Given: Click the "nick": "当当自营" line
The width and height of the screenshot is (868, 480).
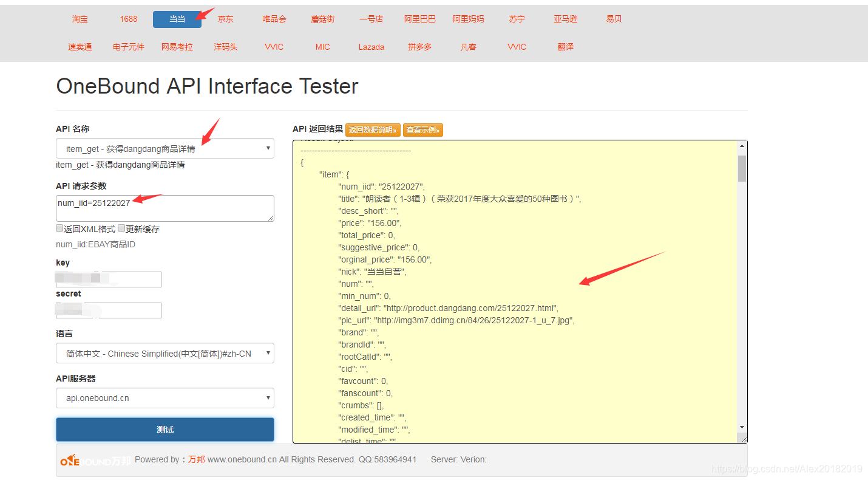Looking at the screenshot, I should [372, 272].
